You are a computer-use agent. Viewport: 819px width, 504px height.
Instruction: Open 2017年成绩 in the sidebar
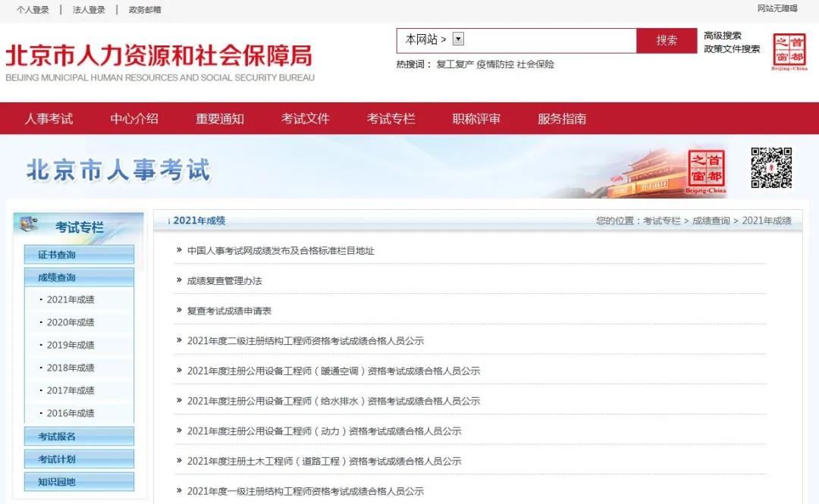click(71, 390)
